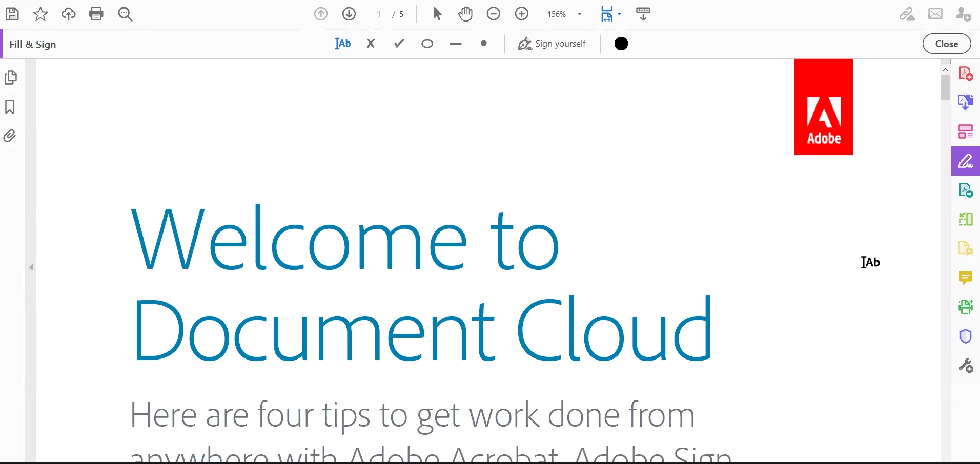Open the fit page options dropdown
The height and width of the screenshot is (464, 980).
click(x=610, y=14)
